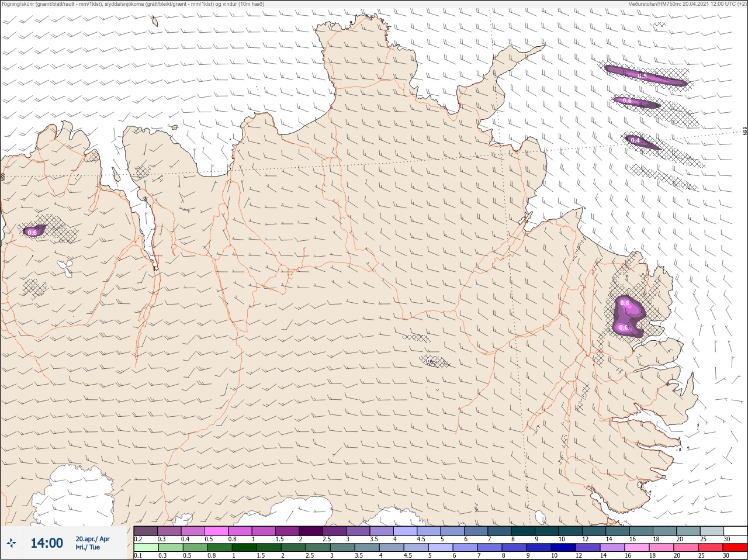Image resolution: width=748 pixels, height=560 pixels.
Task: Select the upper legend pale grey swatch between 25 and 30
Action: 712,531
